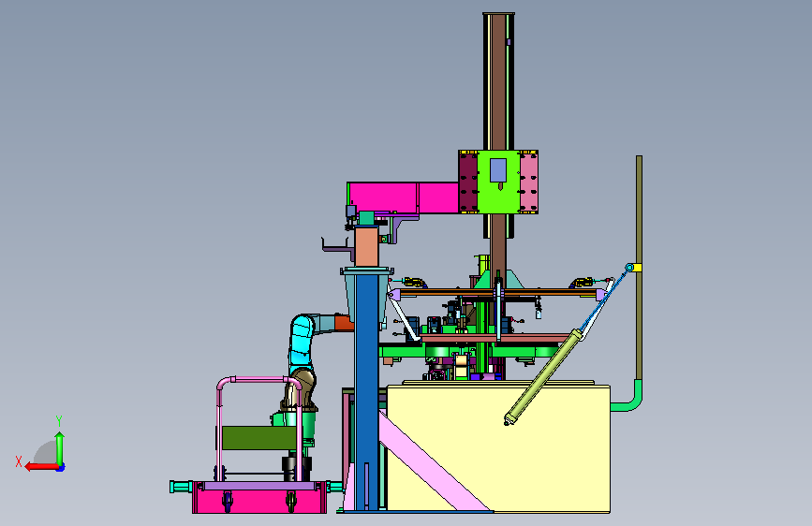
Task: Pick the salmon block below the magenta arm
Action: (366, 246)
